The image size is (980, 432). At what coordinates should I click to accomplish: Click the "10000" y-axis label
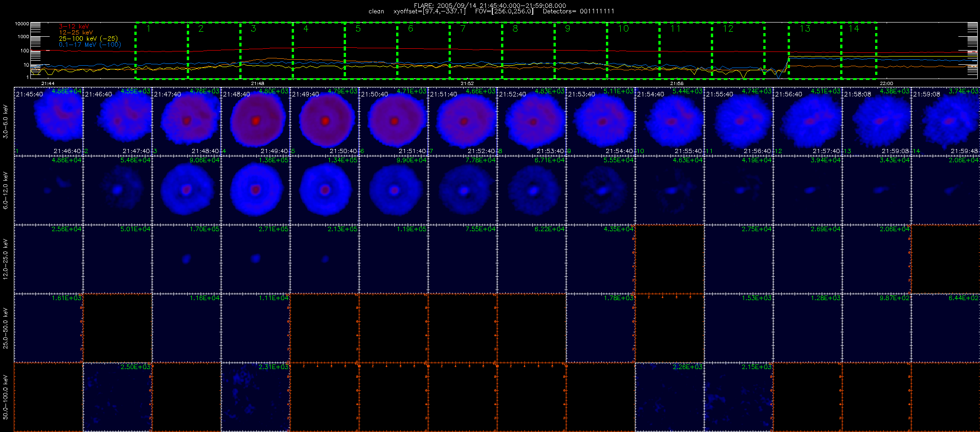tap(22, 23)
